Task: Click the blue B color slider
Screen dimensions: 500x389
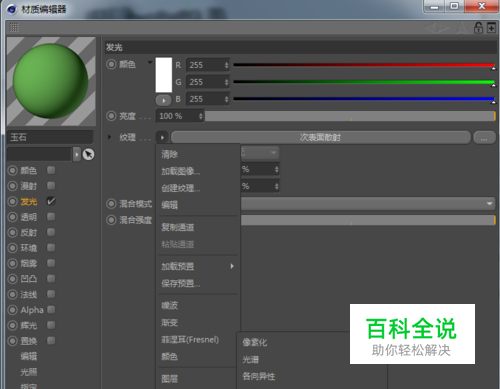Action: pyautogui.click(x=364, y=99)
